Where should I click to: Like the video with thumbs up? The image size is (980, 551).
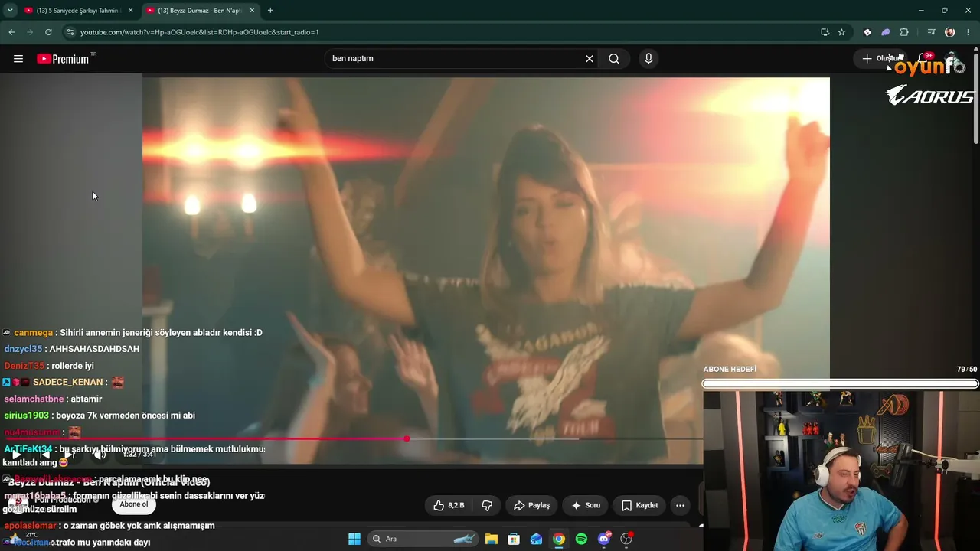[x=449, y=506]
